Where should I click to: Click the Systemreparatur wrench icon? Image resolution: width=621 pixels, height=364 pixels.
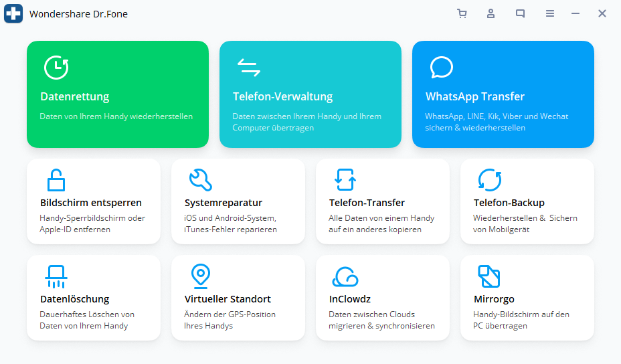[x=200, y=180]
